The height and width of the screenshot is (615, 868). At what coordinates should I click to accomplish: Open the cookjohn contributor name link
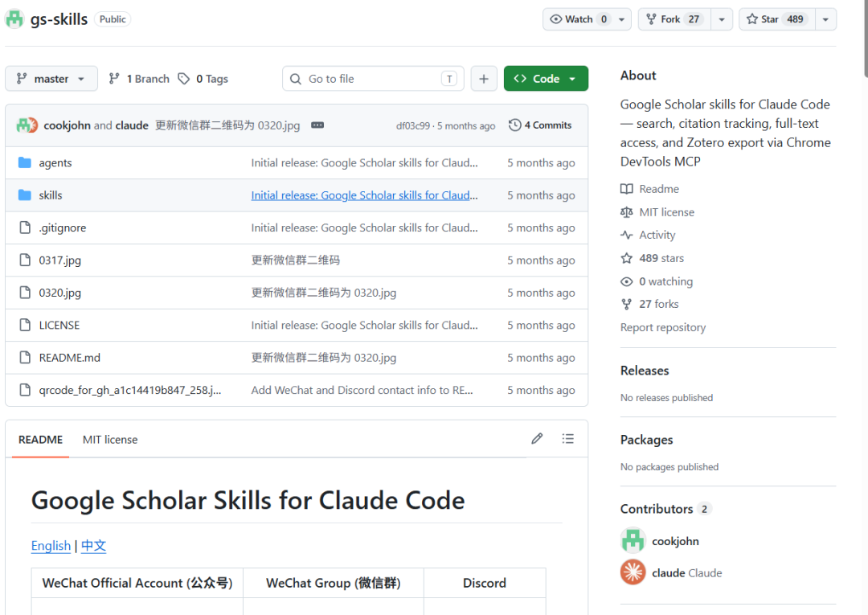675,541
